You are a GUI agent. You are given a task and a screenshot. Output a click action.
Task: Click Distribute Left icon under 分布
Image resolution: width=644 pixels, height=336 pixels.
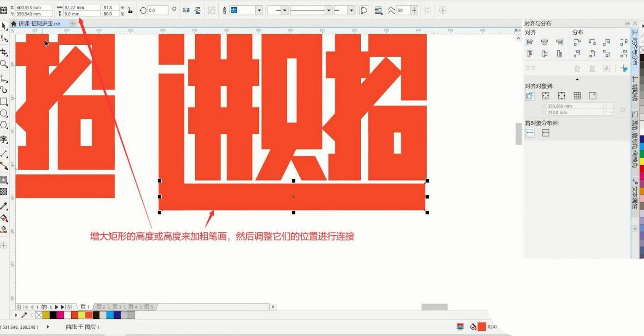pos(577,42)
